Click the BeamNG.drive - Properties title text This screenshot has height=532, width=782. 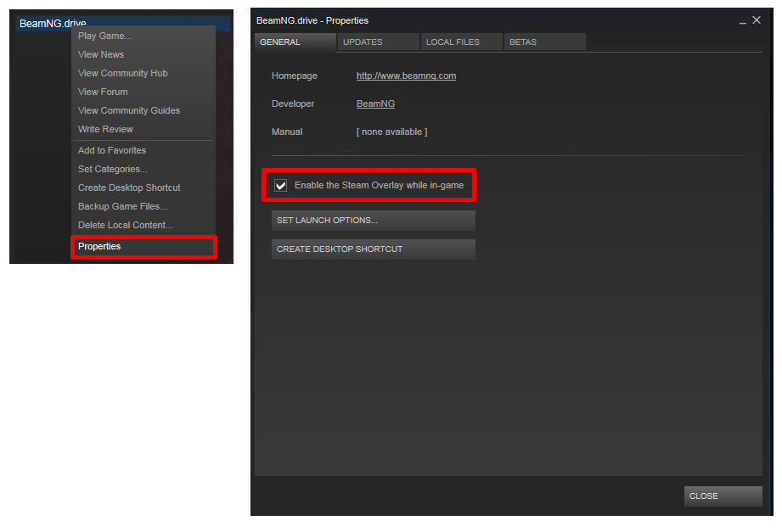[312, 20]
